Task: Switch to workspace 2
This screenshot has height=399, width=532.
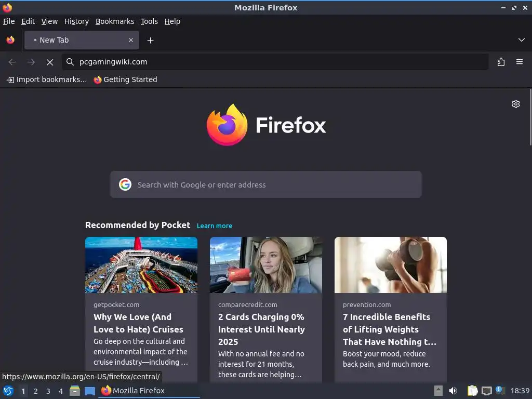Action: (x=36, y=391)
